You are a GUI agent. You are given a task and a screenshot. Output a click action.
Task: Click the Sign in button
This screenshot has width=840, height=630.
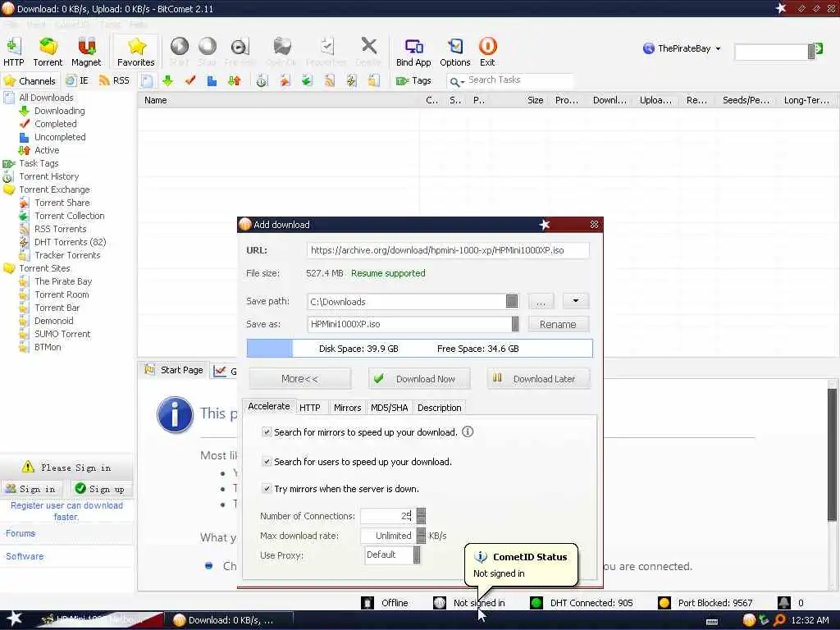pyautogui.click(x=31, y=489)
